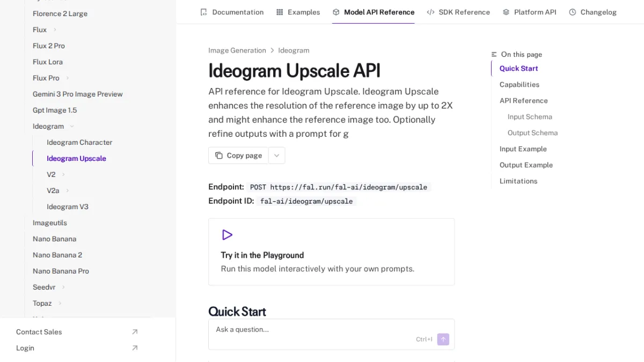Open Florence 2 Large in sidebar
644x362 pixels.
(x=60, y=13)
